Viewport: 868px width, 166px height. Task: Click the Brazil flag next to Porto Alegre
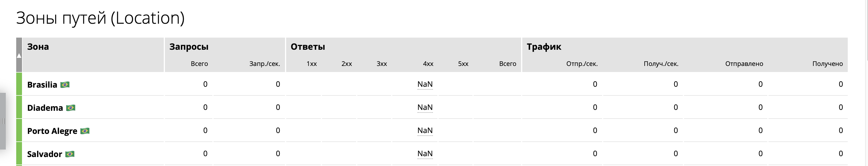click(84, 131)
